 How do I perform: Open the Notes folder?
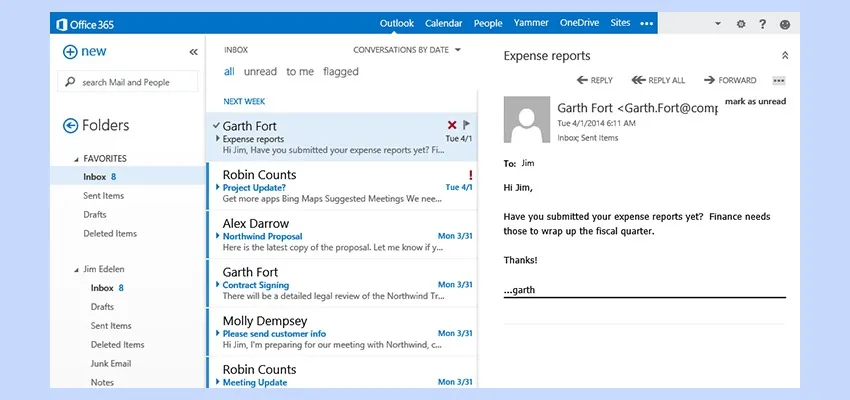pos(102,382)
